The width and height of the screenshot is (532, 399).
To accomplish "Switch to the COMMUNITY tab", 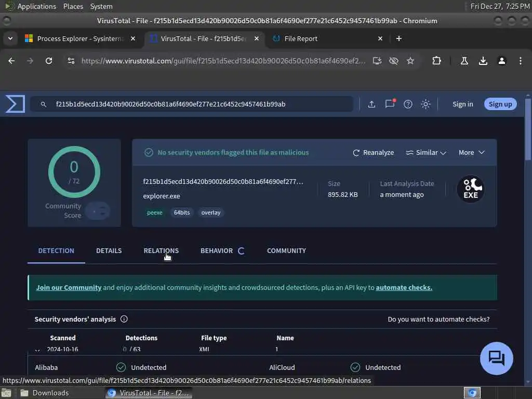I will coord(286,251).
